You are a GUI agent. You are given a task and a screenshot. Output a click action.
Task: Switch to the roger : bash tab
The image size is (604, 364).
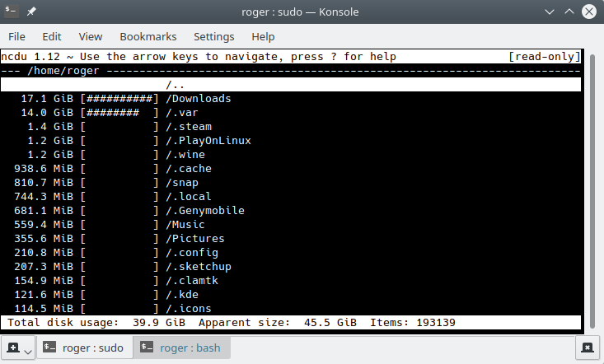[183, 348]
